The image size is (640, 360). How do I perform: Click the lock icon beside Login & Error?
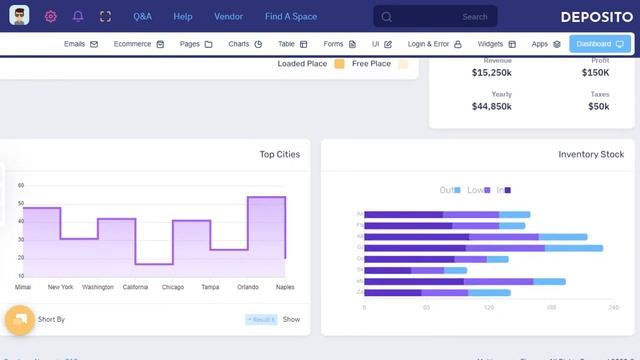(458, 44)
